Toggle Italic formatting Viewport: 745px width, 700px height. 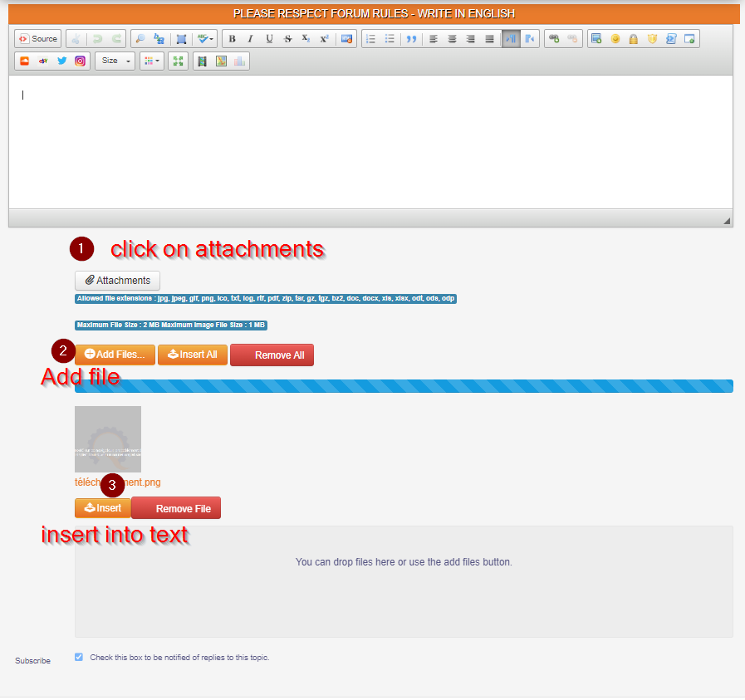tap(250, 39)
